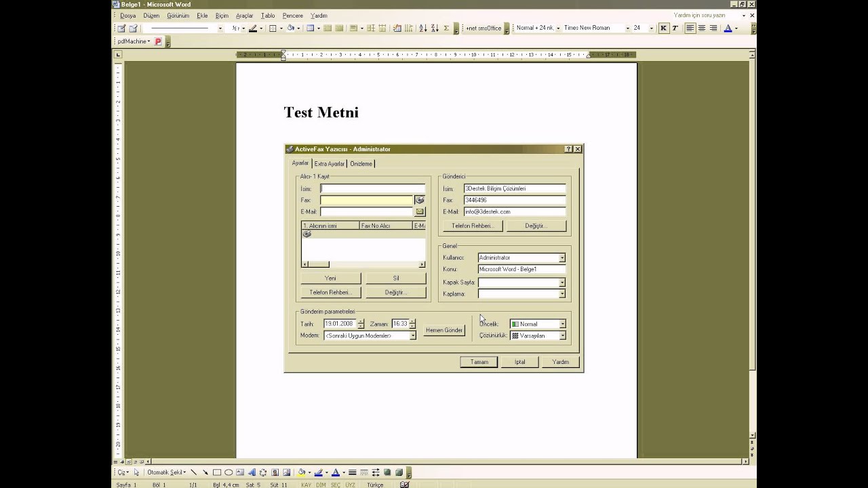Viewport: 868px width, 488px height.
Task: Select the Oval drawing tool
Action: (229, 472)
